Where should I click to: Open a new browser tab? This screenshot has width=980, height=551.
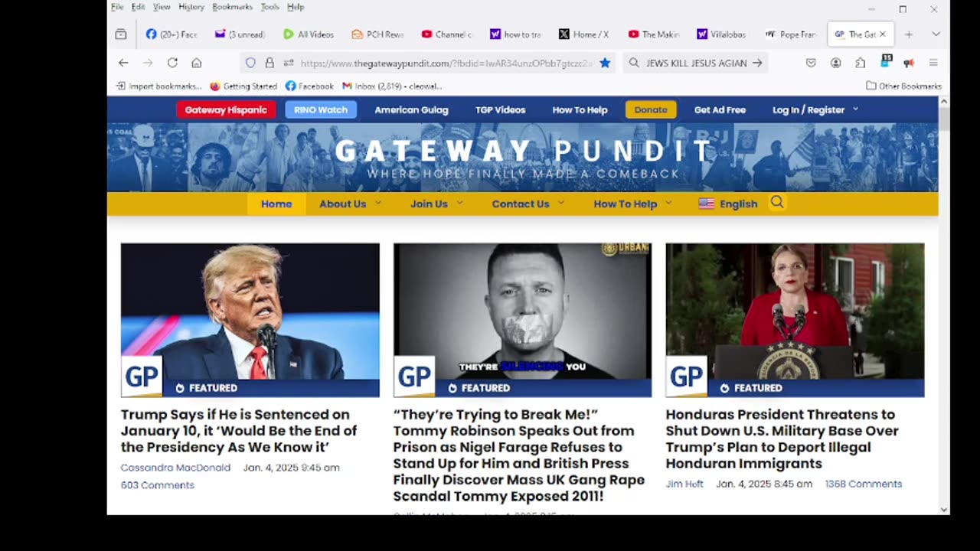click(909, 34)
